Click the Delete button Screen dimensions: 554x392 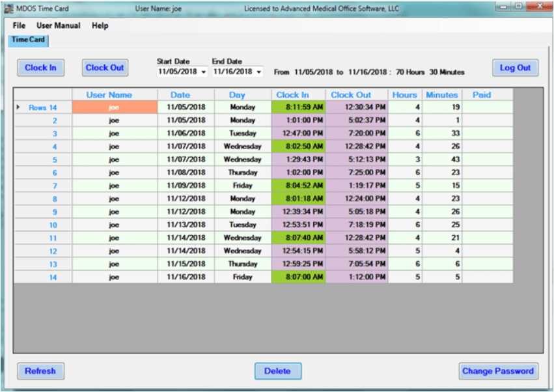pyautogui.click(x=277, y=371)
